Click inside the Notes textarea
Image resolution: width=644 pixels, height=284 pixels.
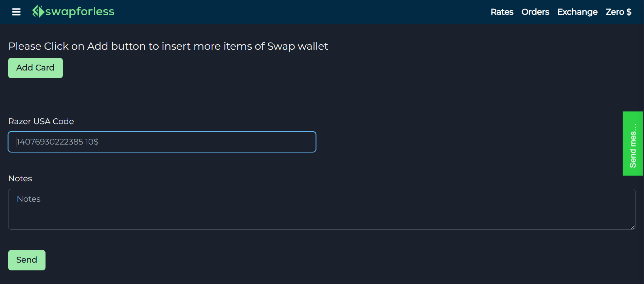[321, 209]
